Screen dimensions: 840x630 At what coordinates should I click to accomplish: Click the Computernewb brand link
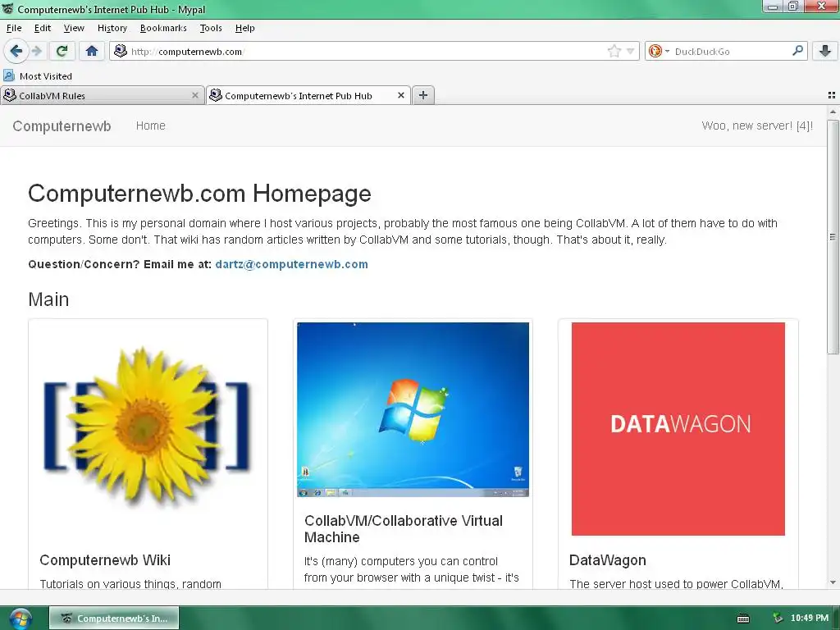point(62,126)
